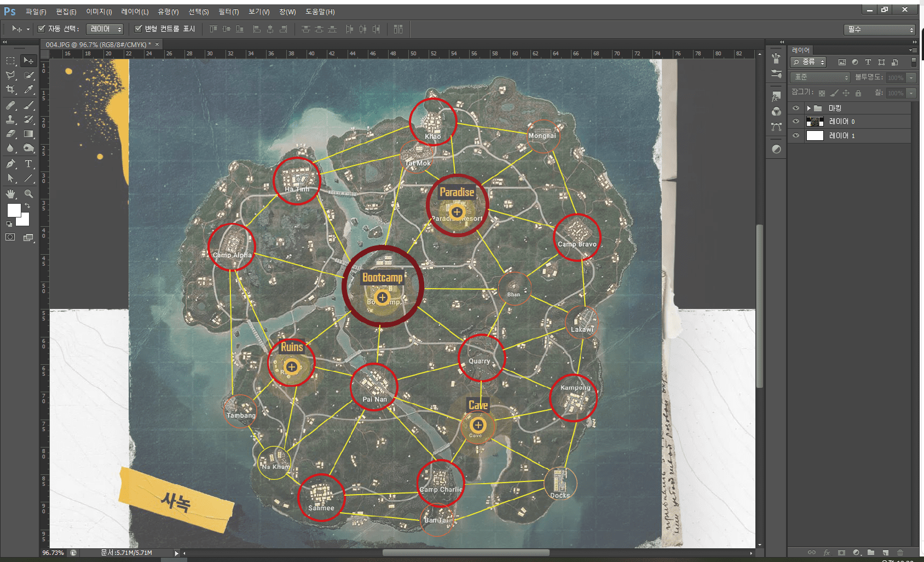Screen dimensions: 924x562
Task: Toggle the 변형 컨트롤 표시 checkbox
Action: pos(138,28)
